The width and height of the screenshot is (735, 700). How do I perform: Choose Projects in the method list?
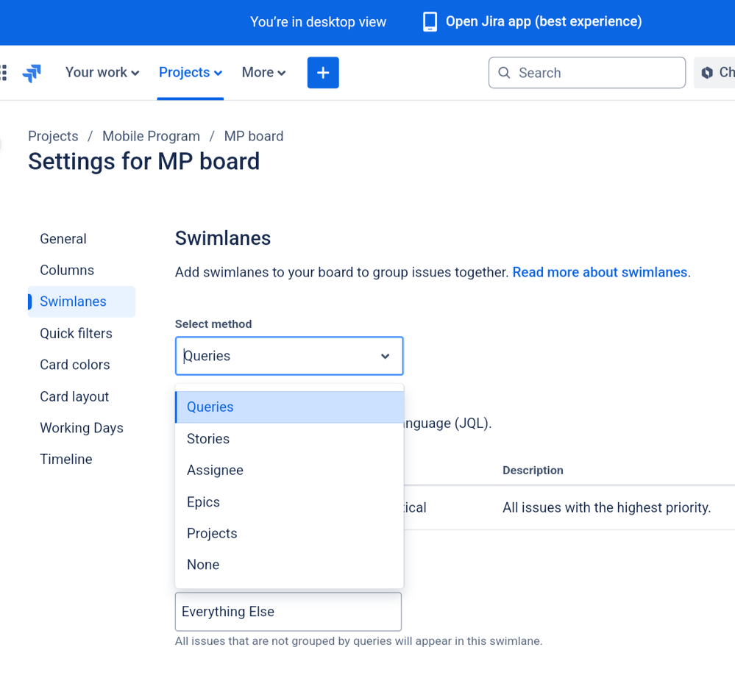click(x=289, y=533)
